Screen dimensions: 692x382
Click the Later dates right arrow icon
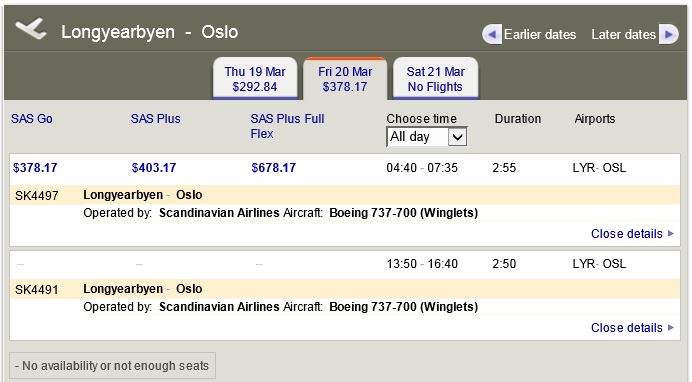point(669,34)
